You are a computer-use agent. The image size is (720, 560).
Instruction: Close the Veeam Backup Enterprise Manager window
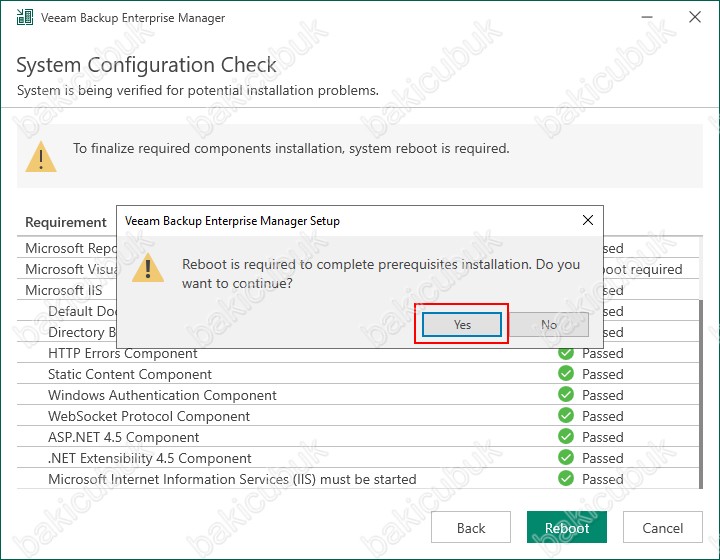click(695, 17)
